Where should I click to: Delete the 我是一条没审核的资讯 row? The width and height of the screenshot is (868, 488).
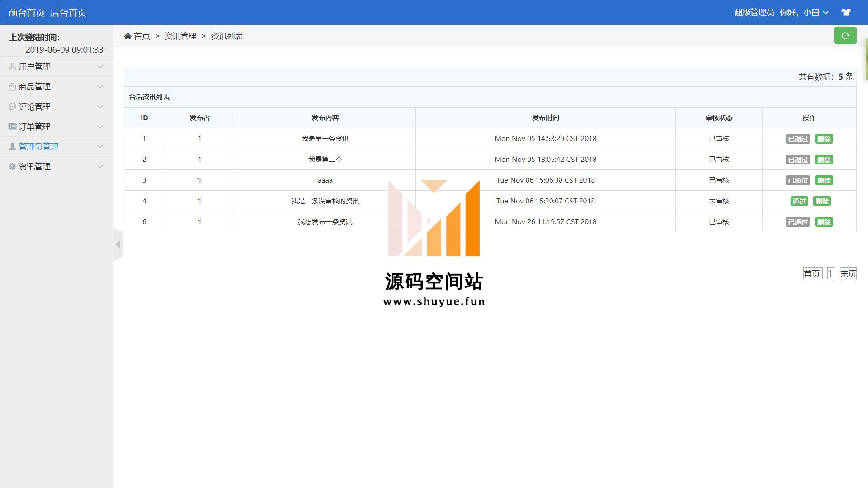point(822,201)
